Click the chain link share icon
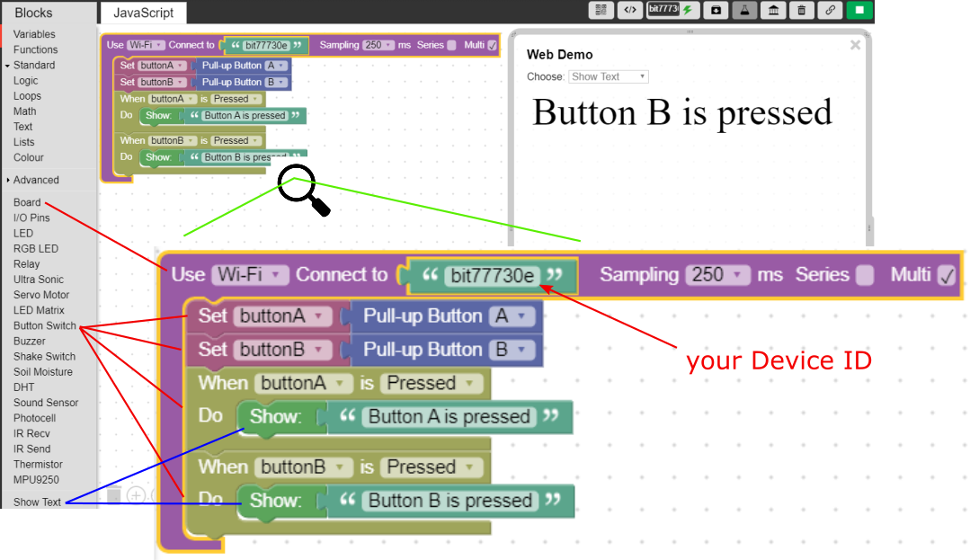The width and height of the screenshot is (970, 560). tap(831, 10)
